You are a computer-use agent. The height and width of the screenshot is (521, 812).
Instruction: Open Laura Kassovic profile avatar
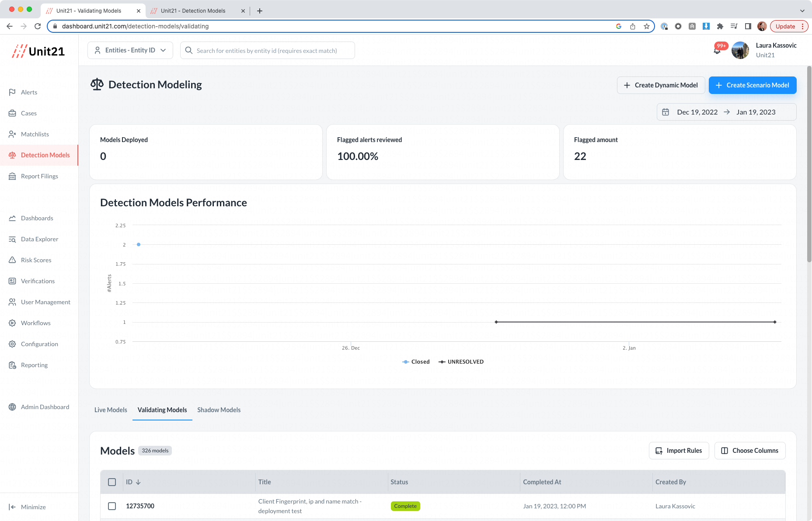point(740,50)
